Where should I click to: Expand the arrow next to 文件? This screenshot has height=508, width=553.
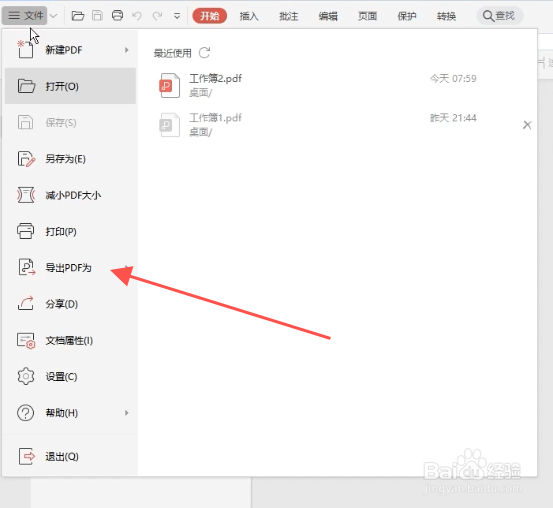54,16
